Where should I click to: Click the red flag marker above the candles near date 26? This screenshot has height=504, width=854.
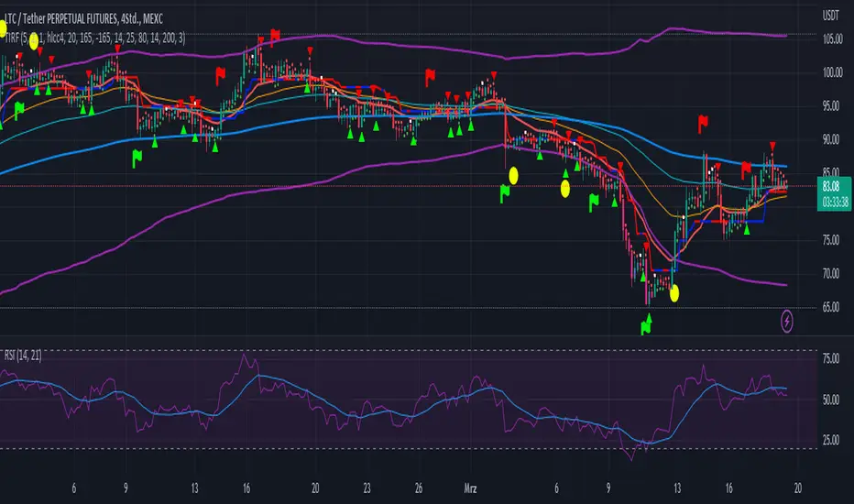430,77
